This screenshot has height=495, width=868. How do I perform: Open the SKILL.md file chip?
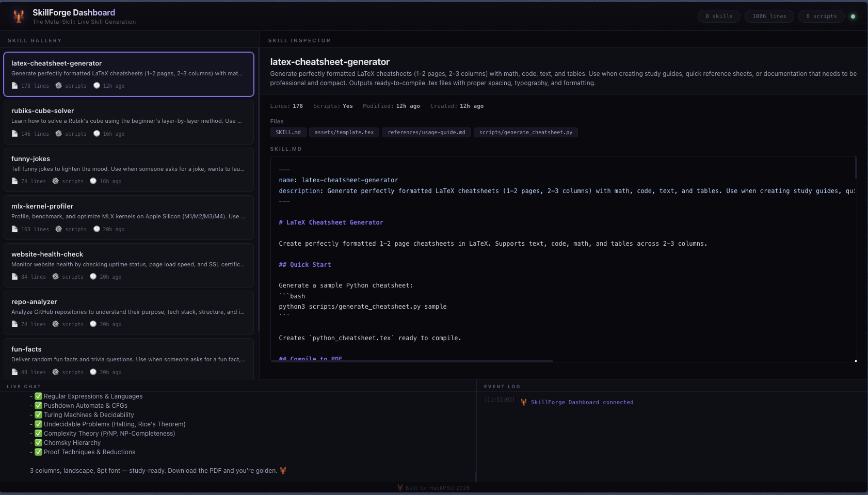(x=288, y=133)
